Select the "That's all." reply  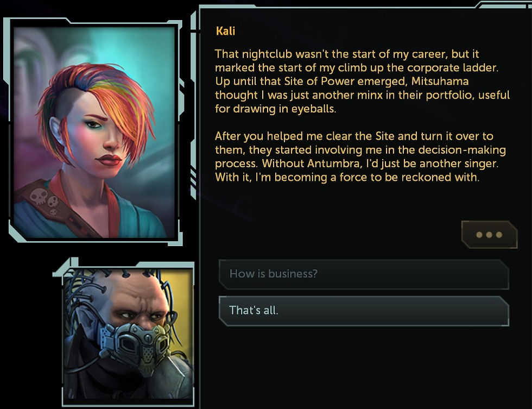[364, 311]
